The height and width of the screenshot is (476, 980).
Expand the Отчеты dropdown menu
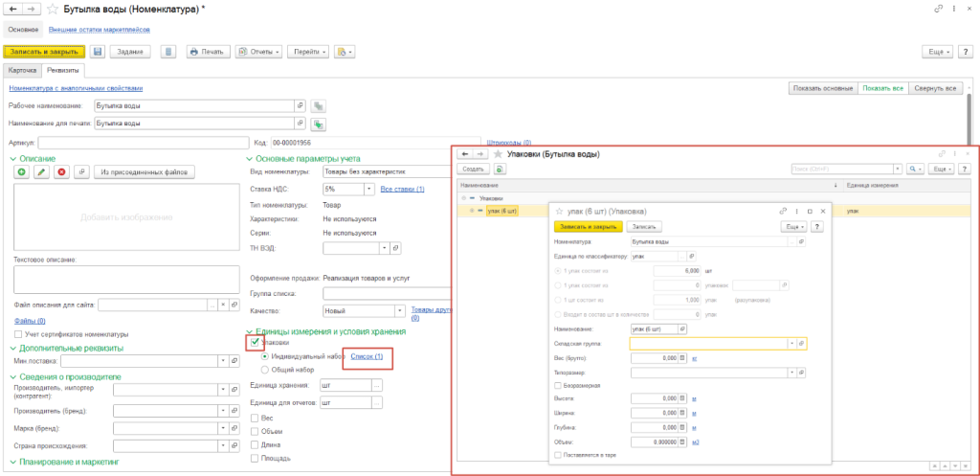[259, 52]
